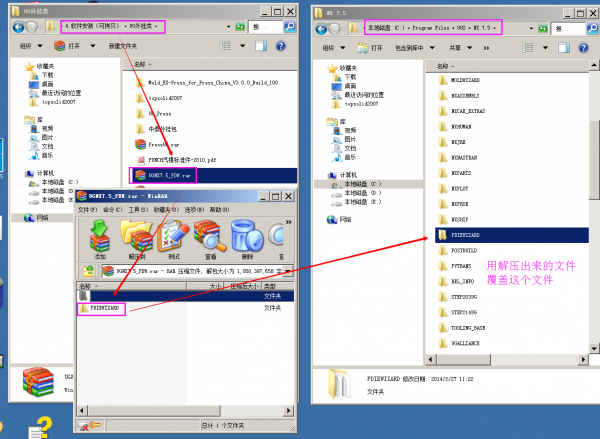Open 组织 dropdown in UG外挂类 window

tap(31, 46)
